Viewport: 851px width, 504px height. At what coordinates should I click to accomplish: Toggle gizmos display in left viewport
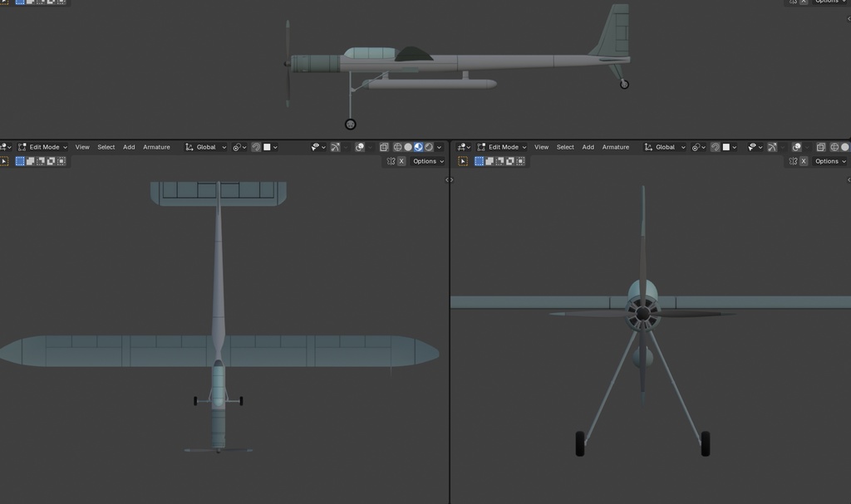point(336,147)
